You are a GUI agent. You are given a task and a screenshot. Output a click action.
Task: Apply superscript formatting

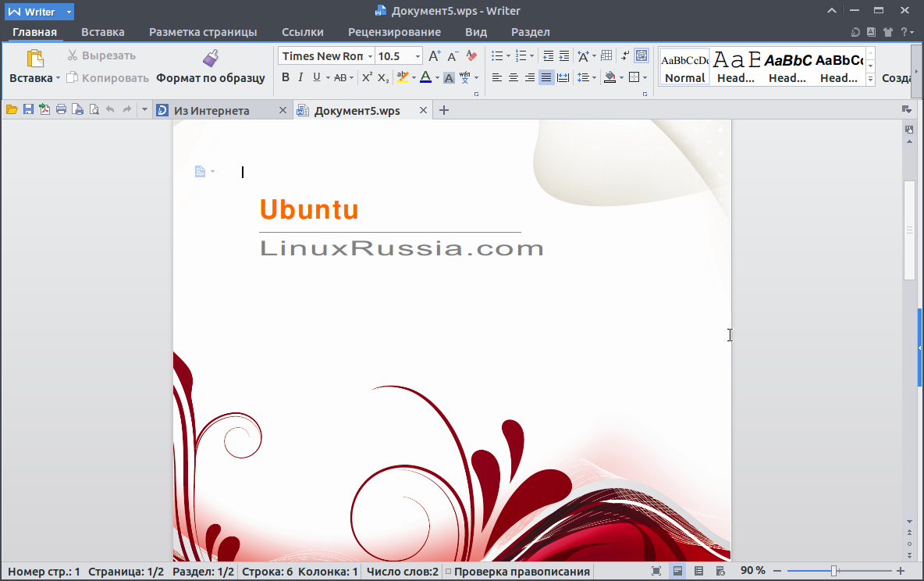point(367,77)
